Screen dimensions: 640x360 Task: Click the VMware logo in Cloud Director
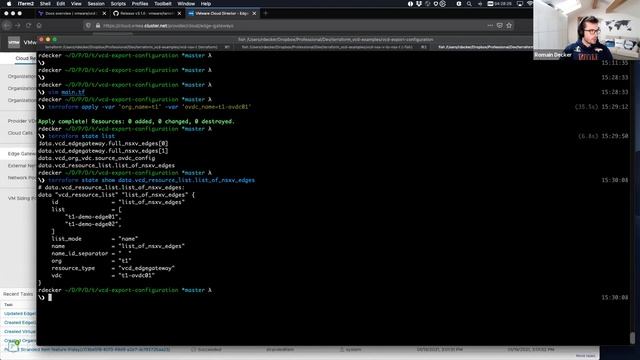tap(14, 42)
